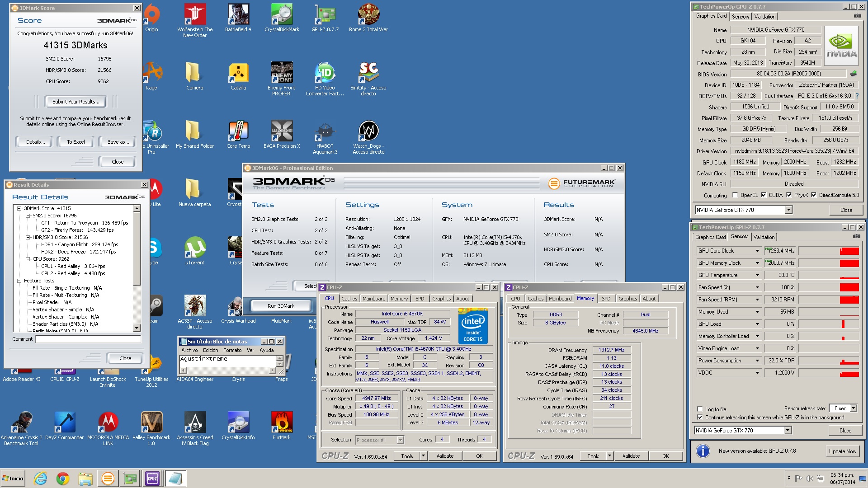Screen dimensions: 868x488
Task: Open the GPU Temperature sensor dropdown
Action: coord(757,275)
